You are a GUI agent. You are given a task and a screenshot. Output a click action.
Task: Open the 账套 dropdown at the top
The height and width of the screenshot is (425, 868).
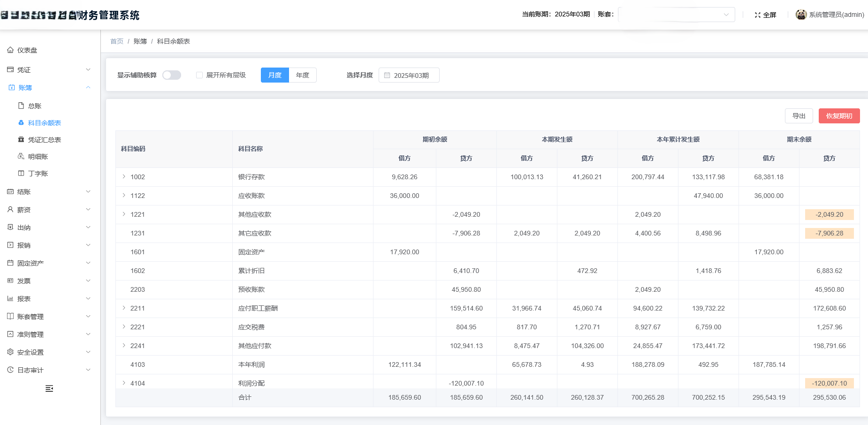(x=676, y=14)
